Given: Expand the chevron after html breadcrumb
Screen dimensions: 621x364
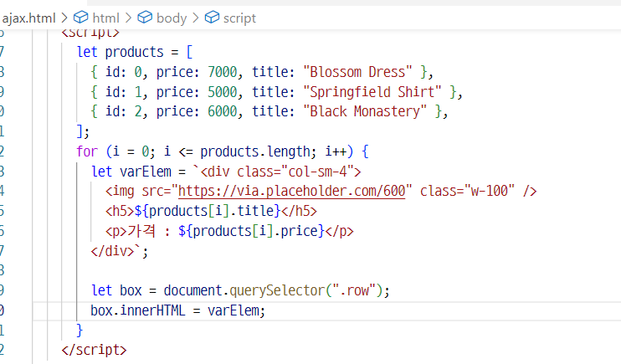Looking at the screenshot, I should (x=128, y=18).
